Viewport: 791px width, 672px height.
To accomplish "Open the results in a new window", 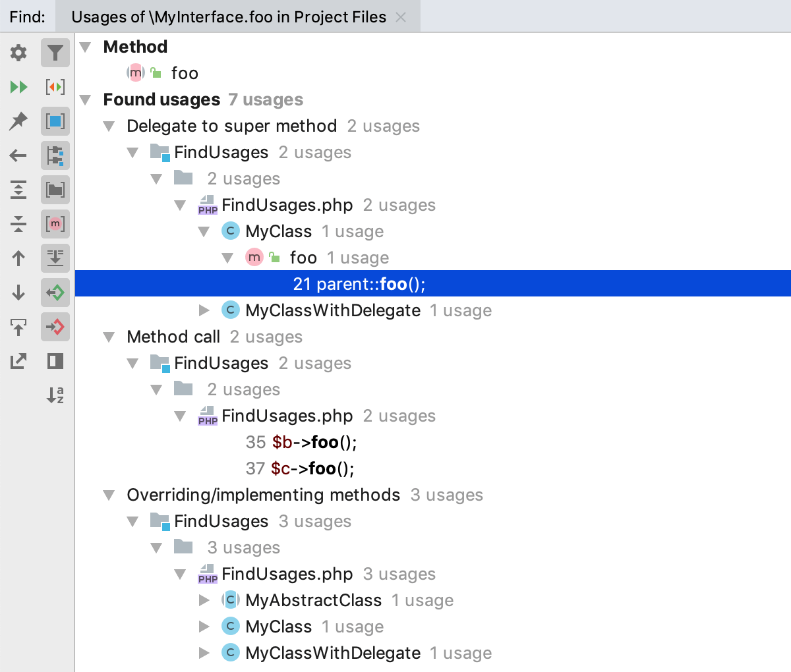I will (x=18, y=361).
